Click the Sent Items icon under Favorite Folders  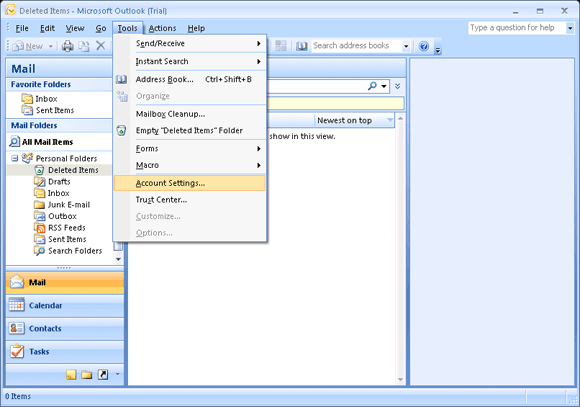(x=27, y=110)
